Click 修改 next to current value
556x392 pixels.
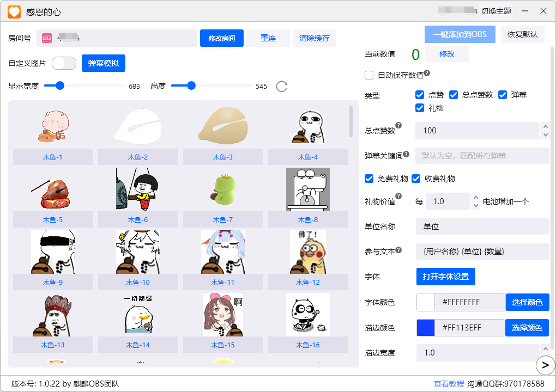pyautogui.click(x=447, y=54)
